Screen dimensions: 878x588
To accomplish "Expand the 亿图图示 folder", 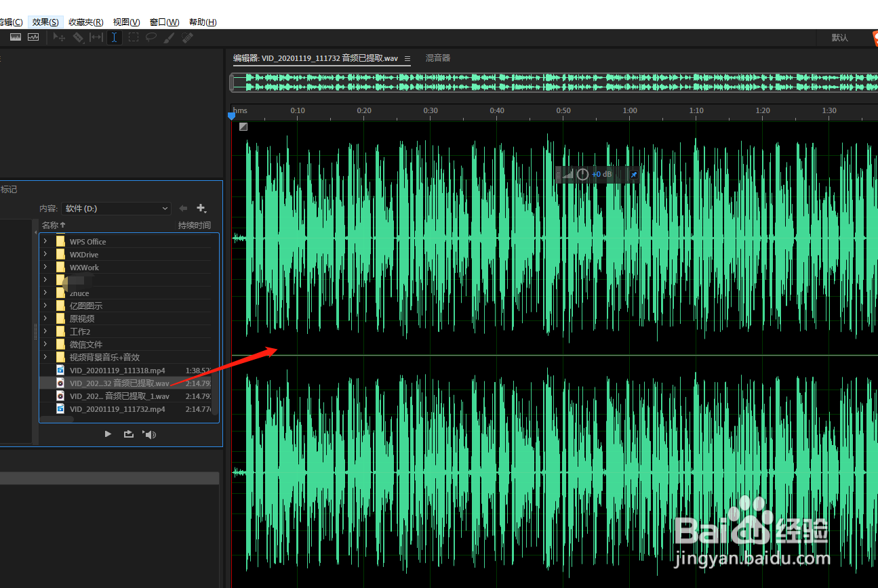I will (45, 306).
